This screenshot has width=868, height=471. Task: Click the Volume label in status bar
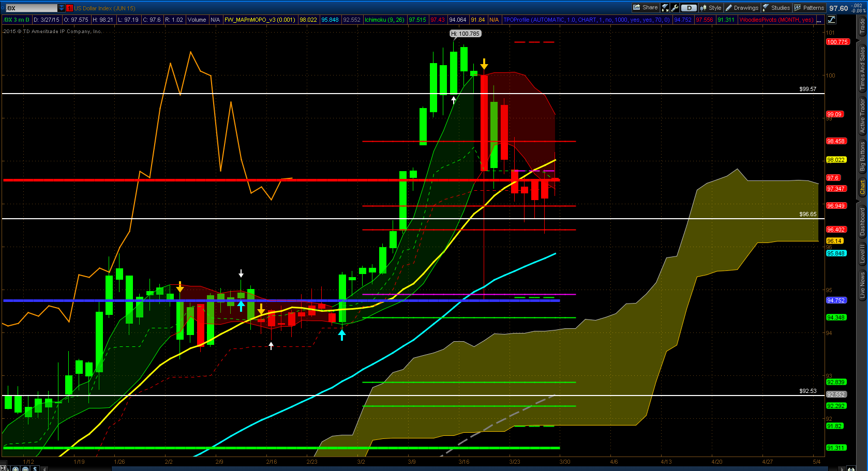[197, 20]
